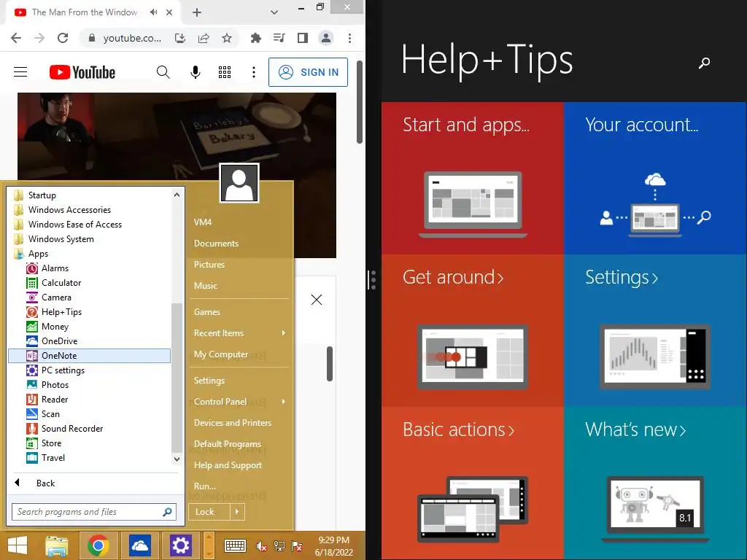Open Chrome's media control icon

pyautogui.click(x=279, y=38)
